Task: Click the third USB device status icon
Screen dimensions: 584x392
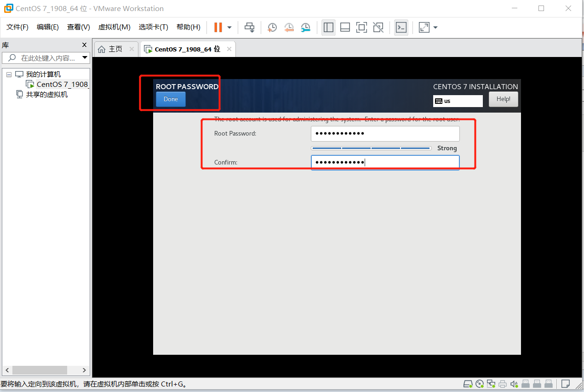Action: 549,384
